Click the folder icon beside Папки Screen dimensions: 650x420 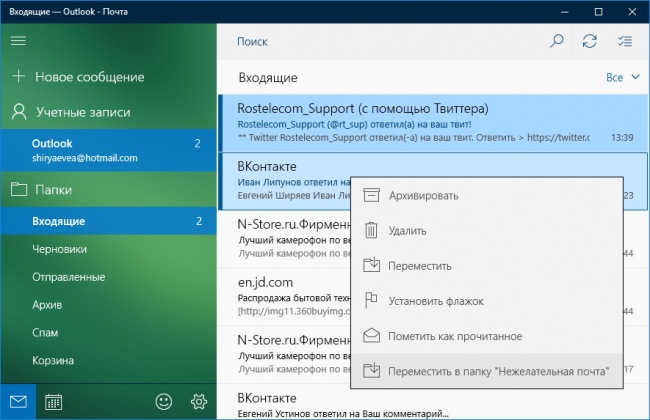tap(19, 189)
